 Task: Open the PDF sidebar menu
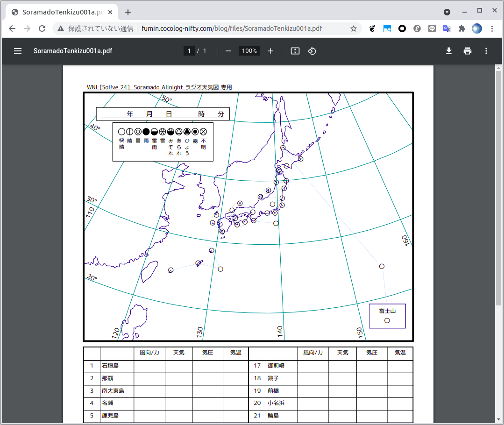pyautogui.click(x=18, y=51)
